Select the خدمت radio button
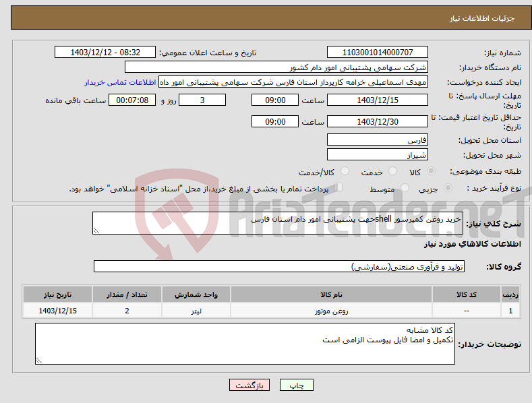The height and width of the screenshot is (403, 532). 392,171
